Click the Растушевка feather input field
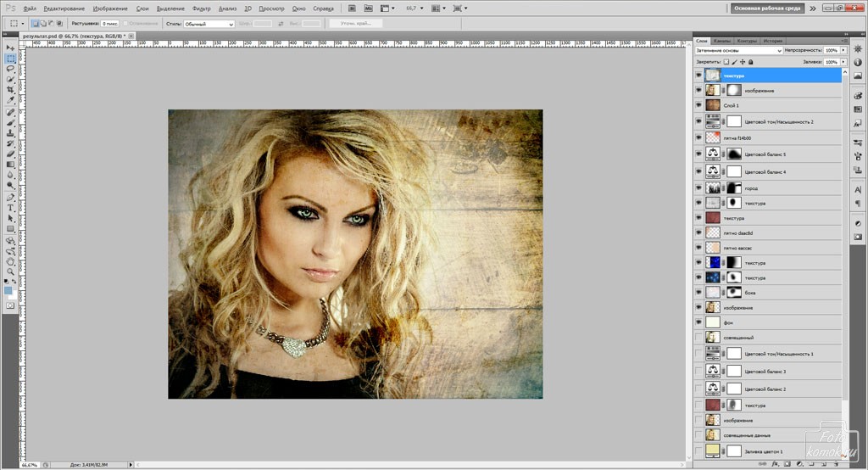The image size is (868, 470). pos(109,24)
